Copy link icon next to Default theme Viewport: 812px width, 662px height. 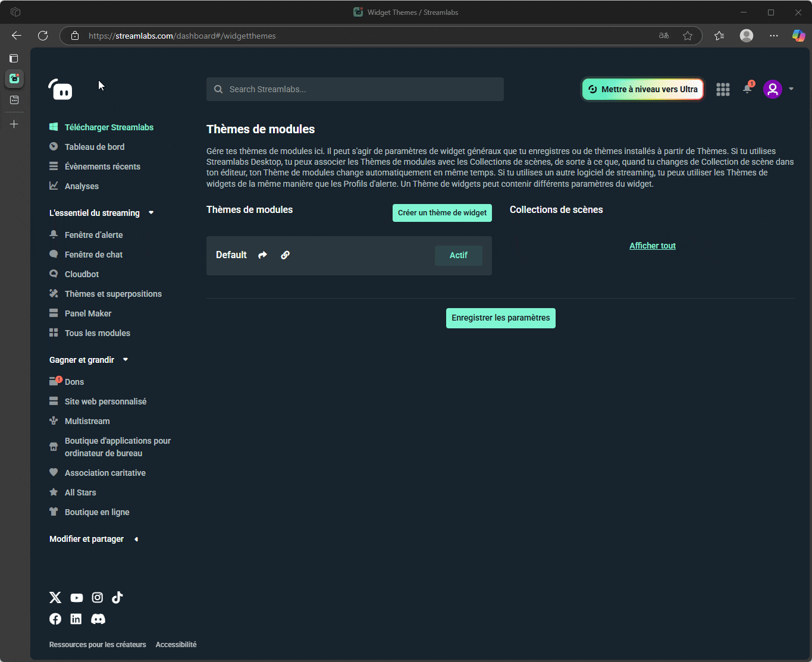pos(285,255)
